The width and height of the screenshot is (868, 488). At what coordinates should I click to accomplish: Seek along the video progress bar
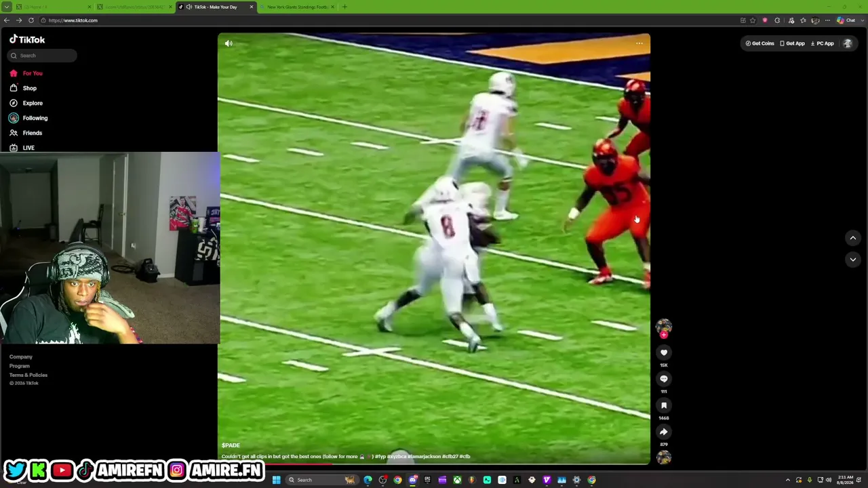pos(434,464)
